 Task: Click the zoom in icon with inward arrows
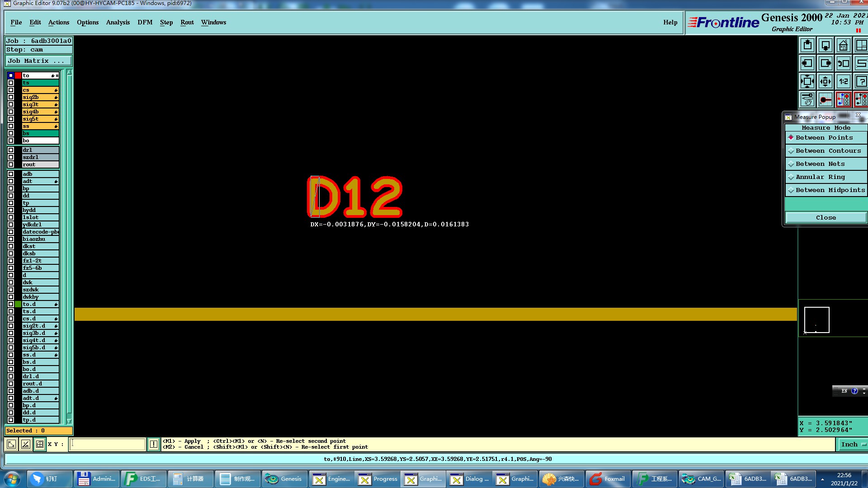pyautogui.click(x=807, y=81)
